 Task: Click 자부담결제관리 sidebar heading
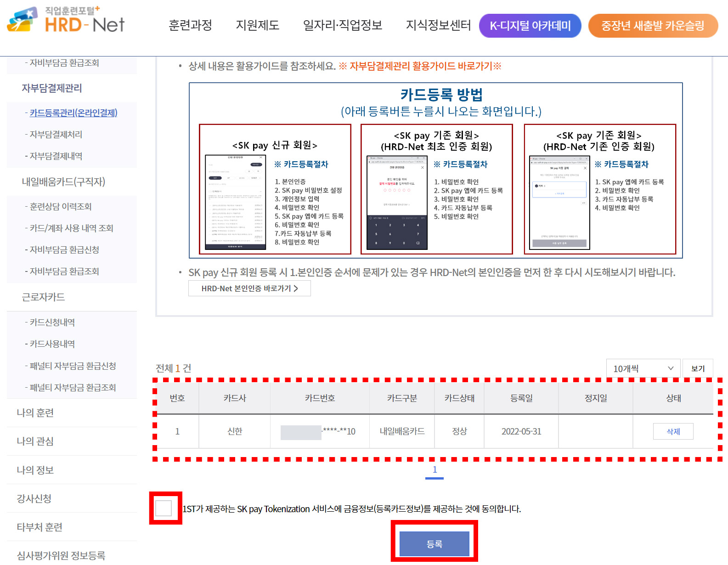tap(52, 88)
